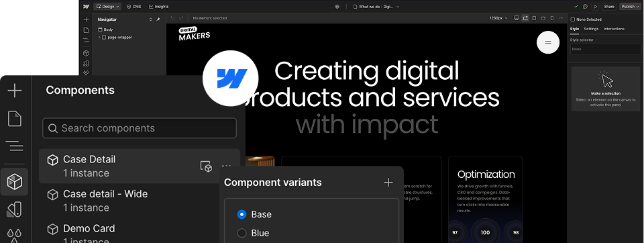
Task: Select the tablet breakpoint icon
Action: pos(534,18)
